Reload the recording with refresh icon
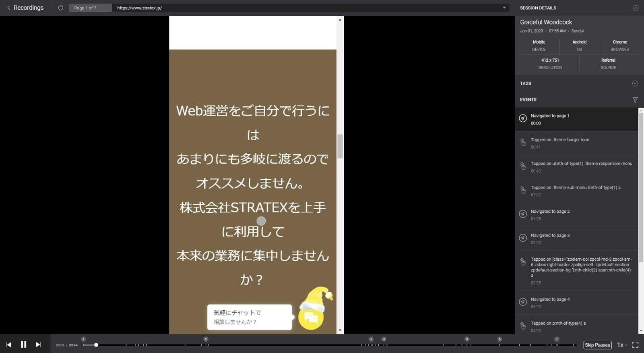Screen dimensions: 644x353 pyautogui.click(x=60, y=8)
